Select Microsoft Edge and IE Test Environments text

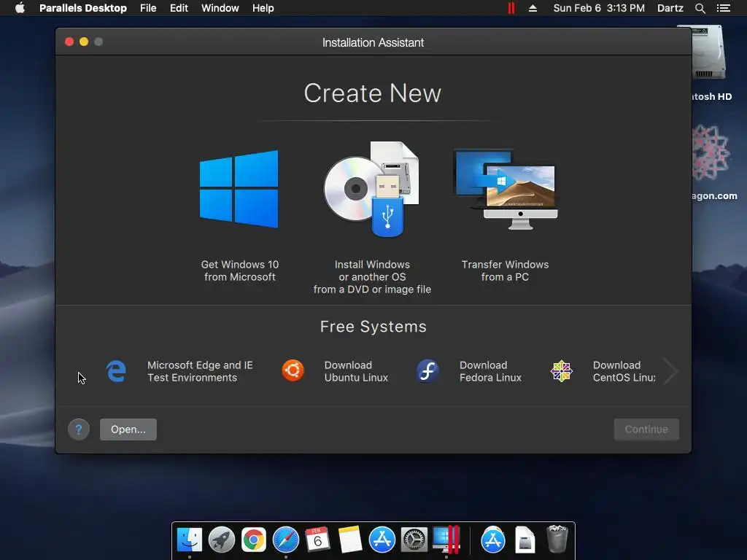pyautogui.click(x=200, y=371)
